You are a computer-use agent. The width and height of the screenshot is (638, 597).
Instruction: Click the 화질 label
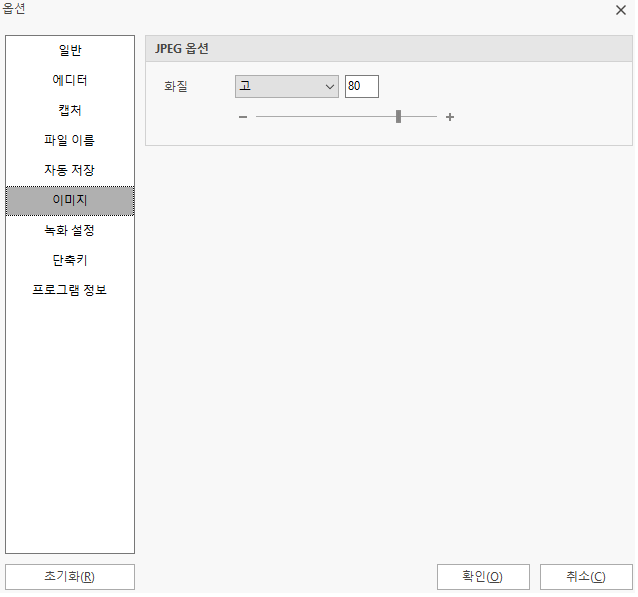pyautogui.click(x=177, y=87)
